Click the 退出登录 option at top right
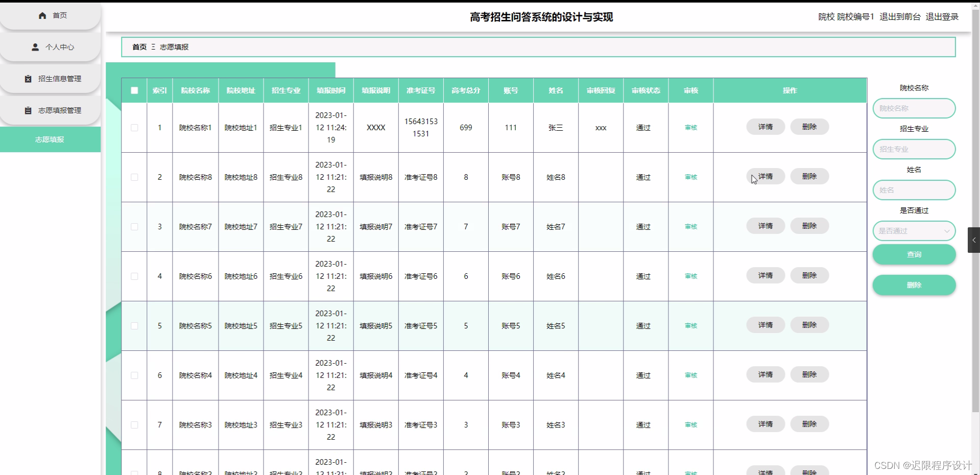980x475 pixels. [x=942, y=16]
